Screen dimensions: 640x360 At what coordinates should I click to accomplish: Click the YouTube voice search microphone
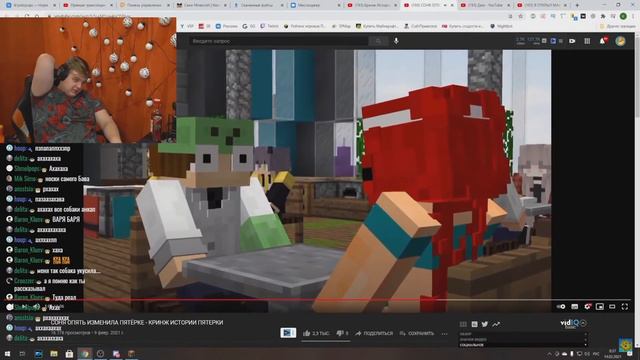pos(396,41)
